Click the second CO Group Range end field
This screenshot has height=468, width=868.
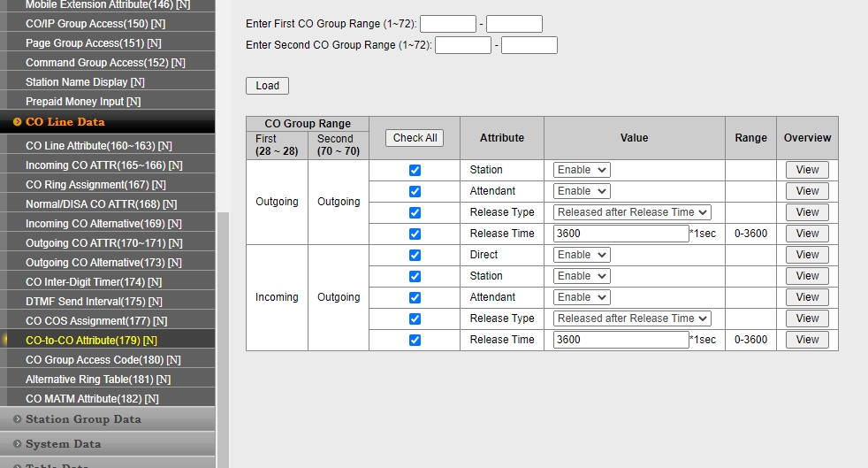529,45
